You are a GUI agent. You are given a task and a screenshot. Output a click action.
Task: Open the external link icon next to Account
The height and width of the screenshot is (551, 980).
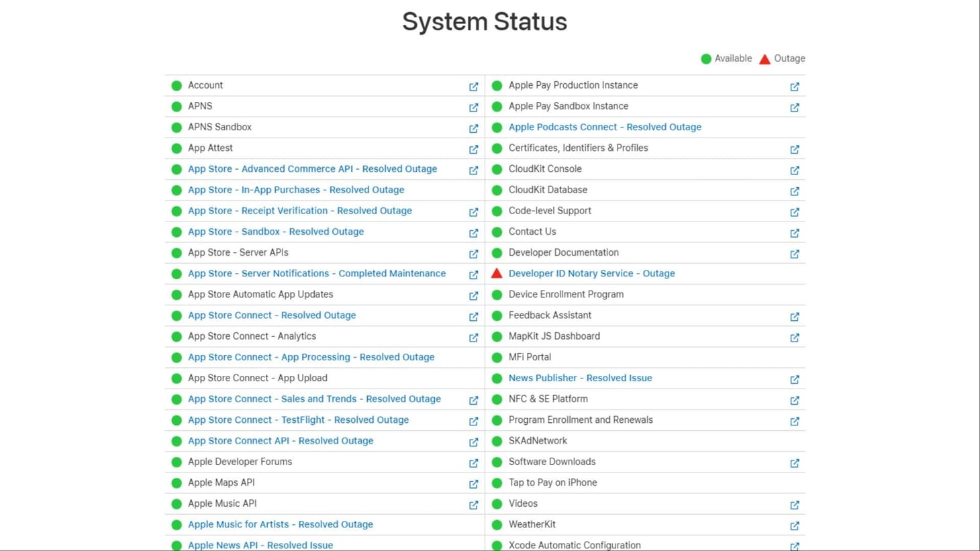473,87
